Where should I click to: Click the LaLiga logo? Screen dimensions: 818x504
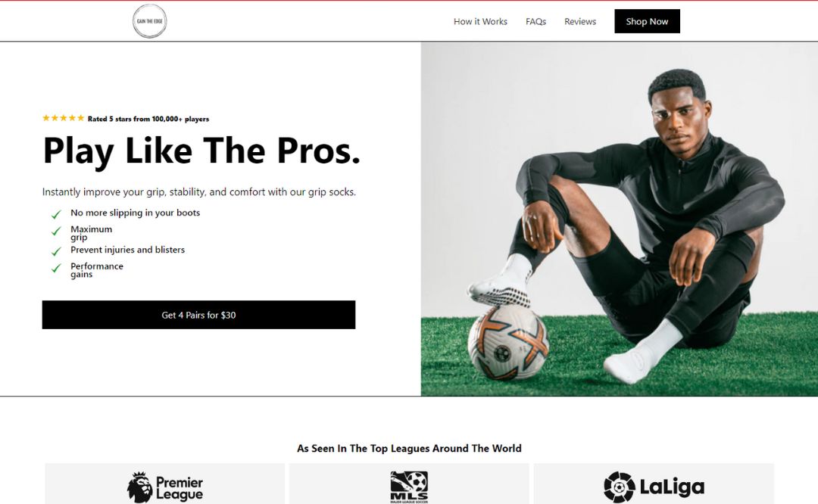coord(654,487)
